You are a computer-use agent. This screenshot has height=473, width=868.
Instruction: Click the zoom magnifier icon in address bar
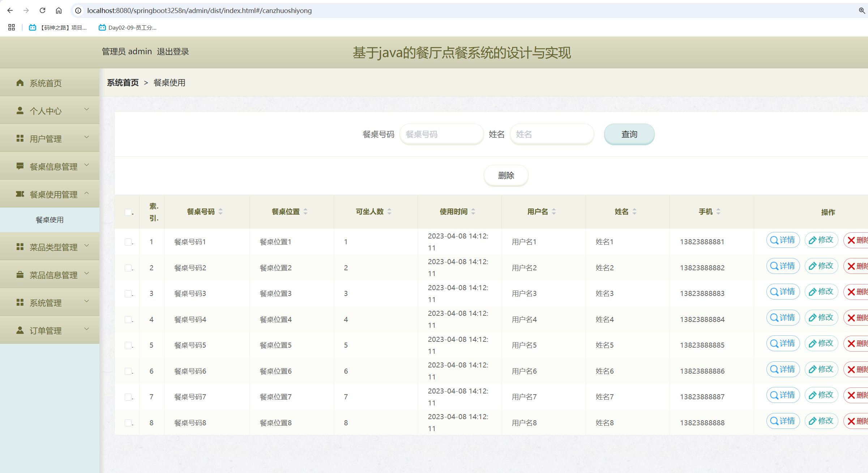pos(862,10)
